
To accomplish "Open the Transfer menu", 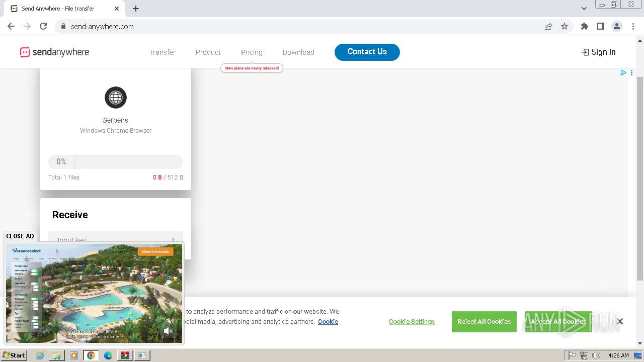I will click(163, 52).
